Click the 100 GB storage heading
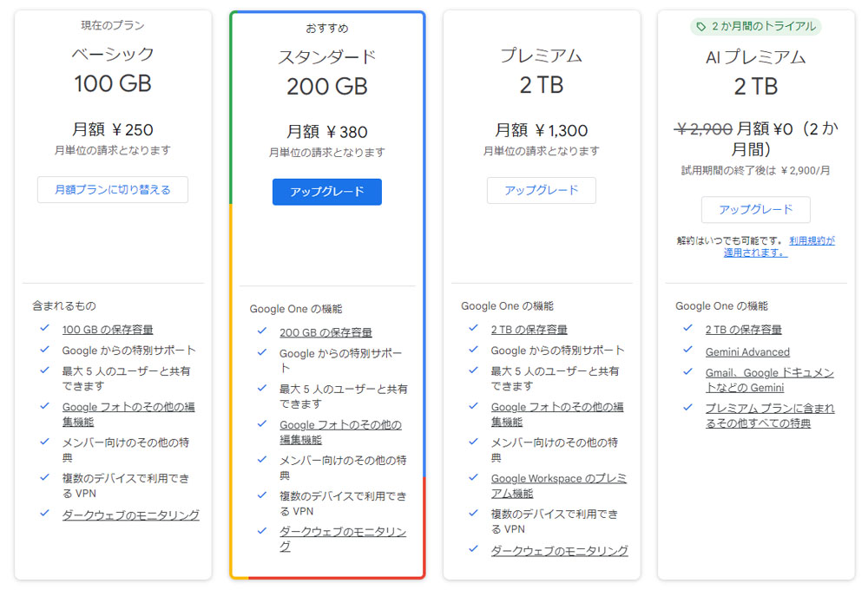Screen dimensions: 868x590 (112, 83)
